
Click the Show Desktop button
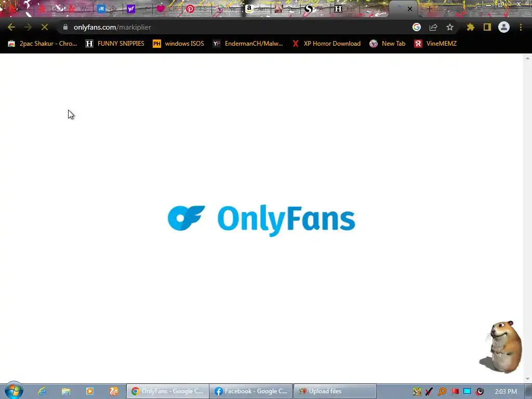click(x=528, y=391)
